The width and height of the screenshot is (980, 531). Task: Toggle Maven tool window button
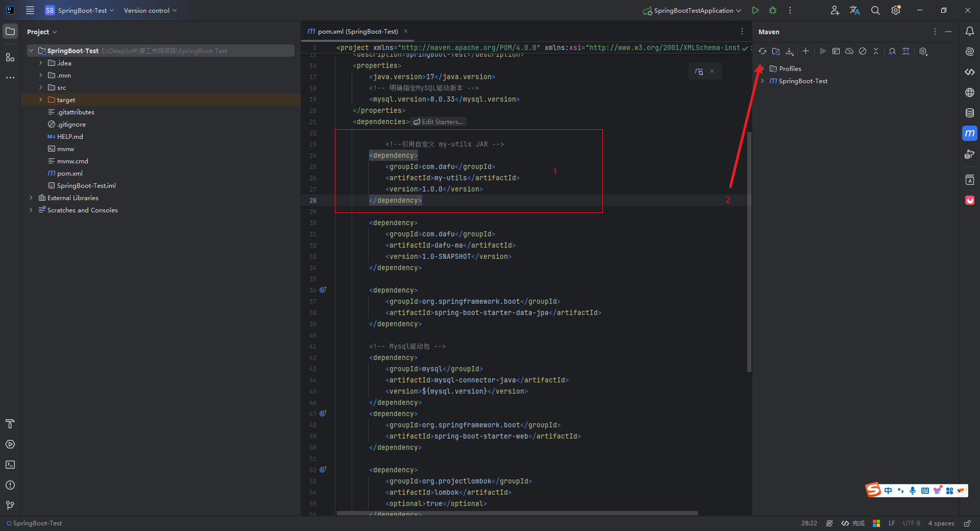(970, 133)
